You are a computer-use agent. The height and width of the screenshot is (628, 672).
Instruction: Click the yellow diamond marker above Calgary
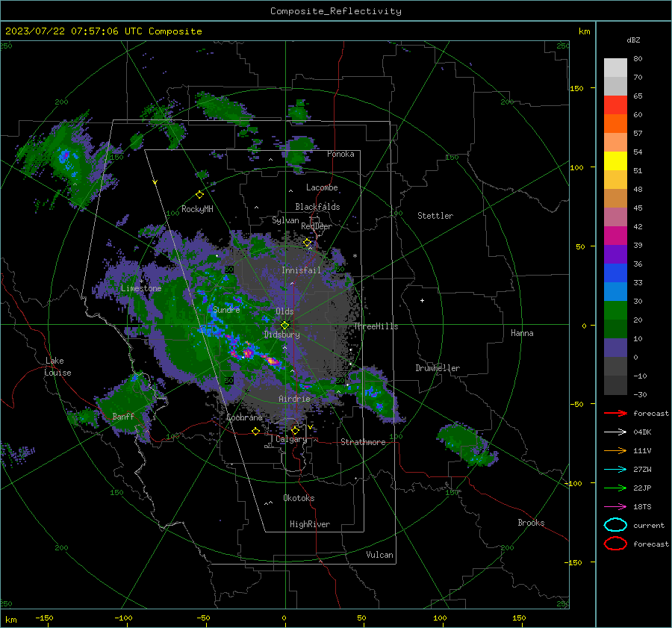(295, 430)
